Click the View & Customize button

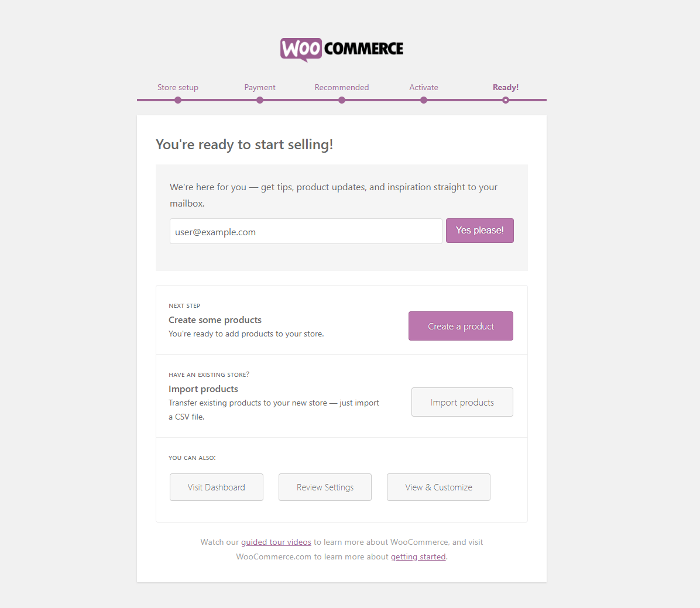[x=438, y=487]
